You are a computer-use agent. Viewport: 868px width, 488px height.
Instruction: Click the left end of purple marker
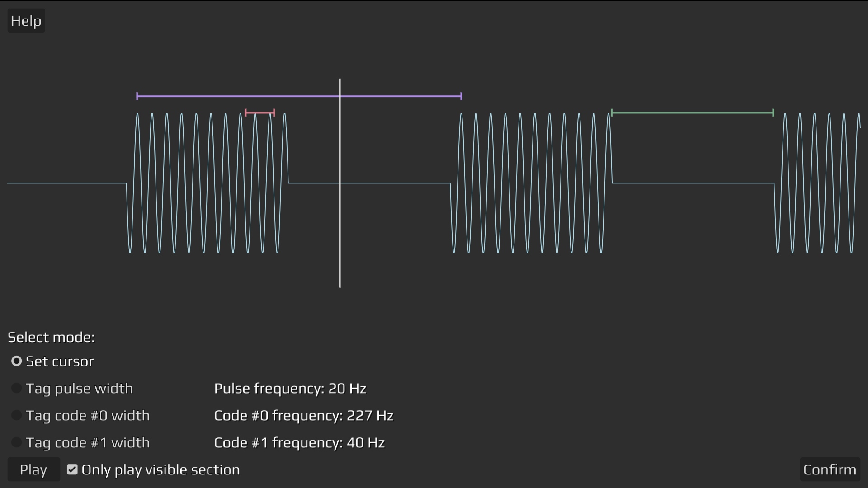[137, 96]
